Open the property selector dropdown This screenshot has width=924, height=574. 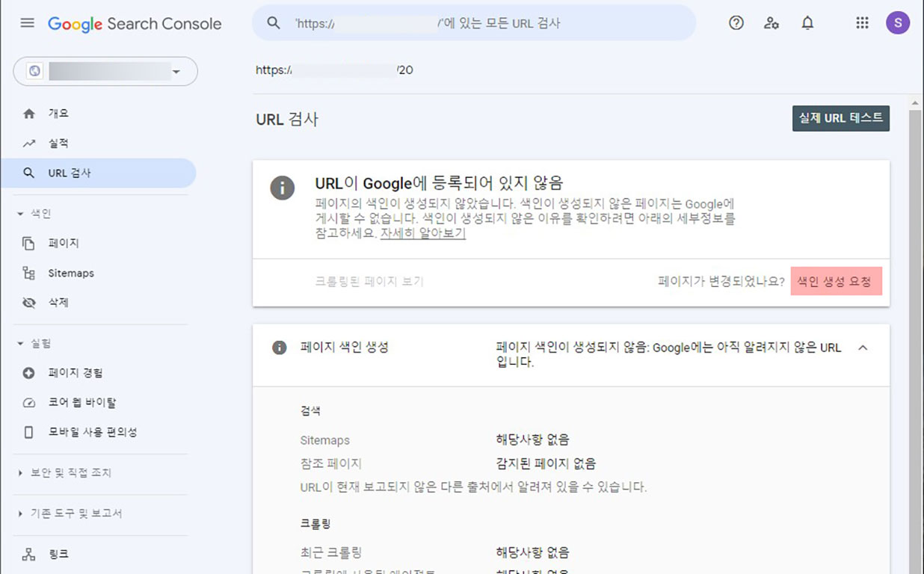[x=105, y=72]
